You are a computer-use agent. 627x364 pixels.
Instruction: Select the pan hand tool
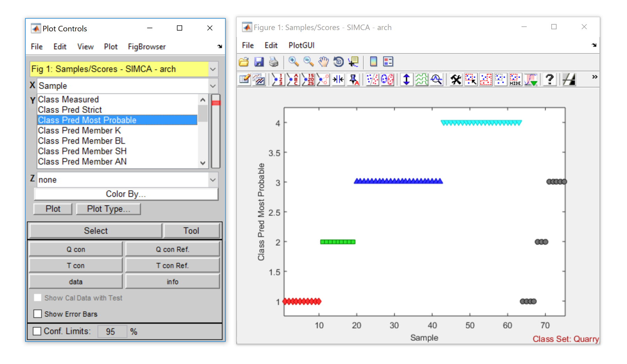(x=323, y=62)
